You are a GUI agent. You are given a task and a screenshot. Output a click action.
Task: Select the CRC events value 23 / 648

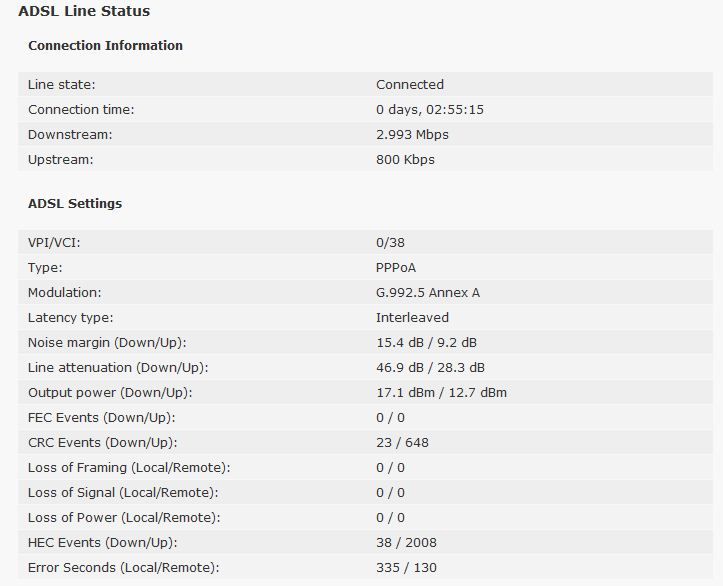pos(404,443)
